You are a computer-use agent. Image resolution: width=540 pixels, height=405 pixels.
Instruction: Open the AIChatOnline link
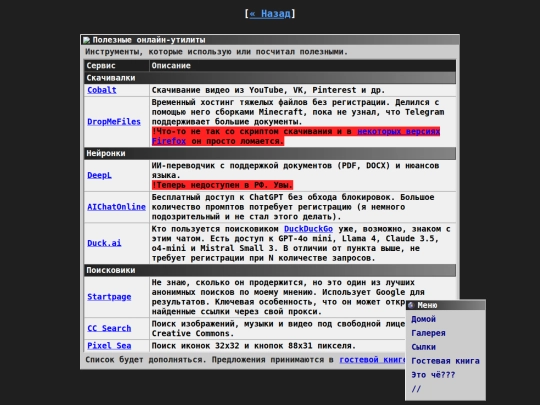[x=116, y=207]
